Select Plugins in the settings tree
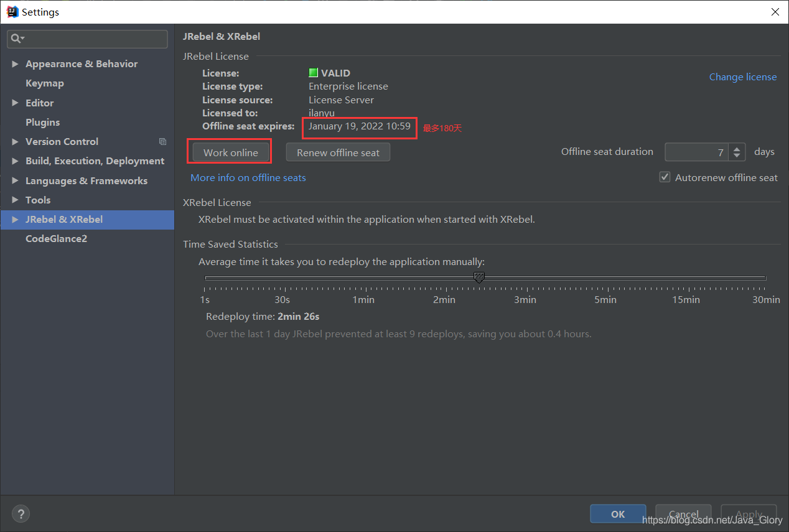Image resolution: width=789 pixels, height=532 pixels. [43, 123]
